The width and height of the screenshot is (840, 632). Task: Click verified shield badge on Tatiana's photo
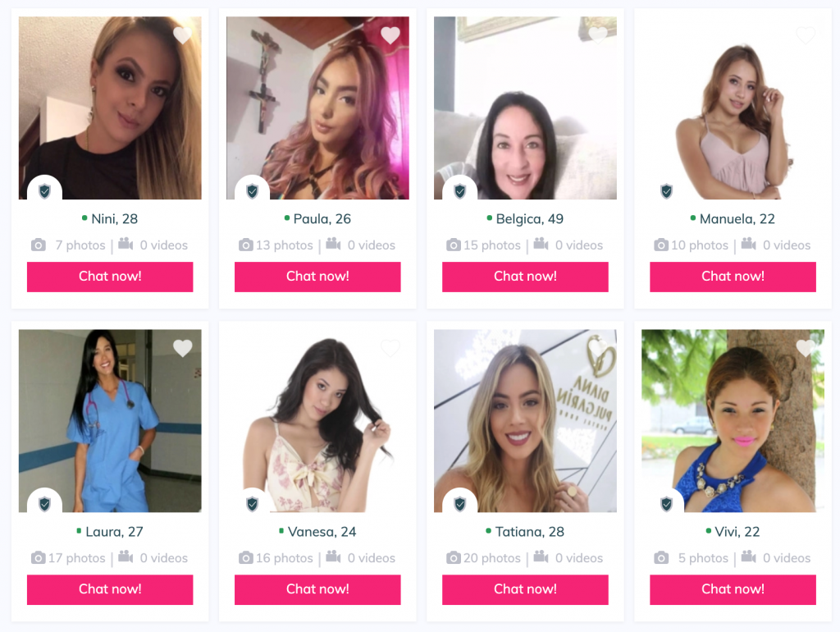(x=459, y=504)
